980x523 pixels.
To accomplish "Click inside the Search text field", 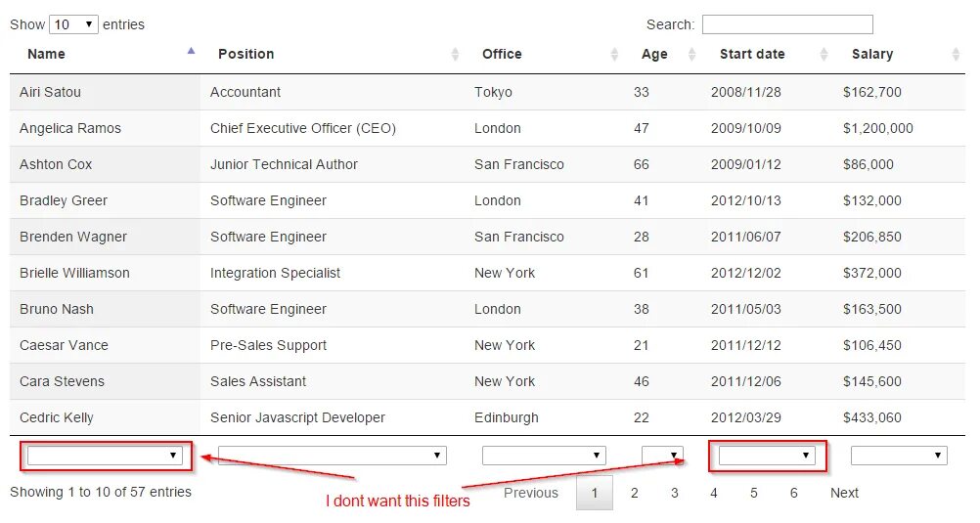I will click(x=786, y=24).
